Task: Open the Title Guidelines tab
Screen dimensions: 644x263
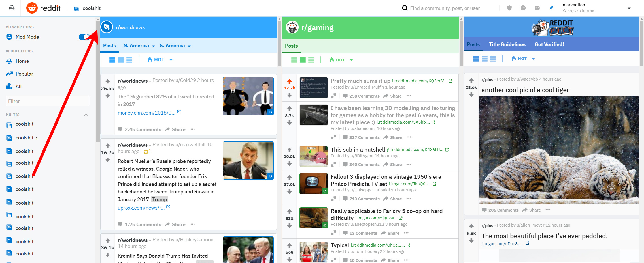Action: point(507,44)
